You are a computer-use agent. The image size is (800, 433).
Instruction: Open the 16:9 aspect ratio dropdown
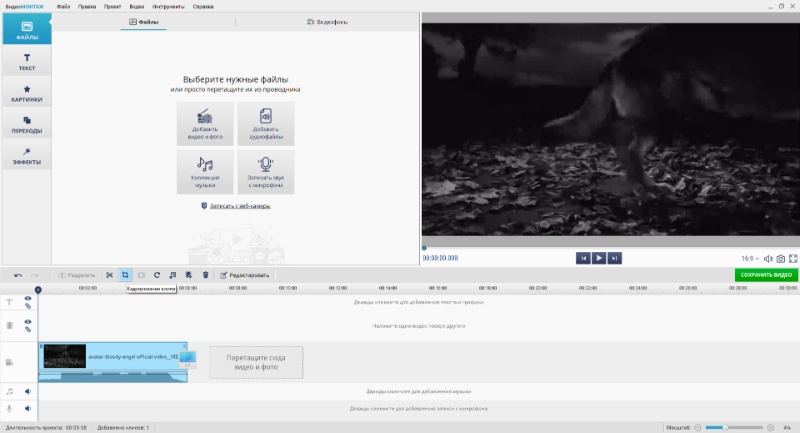point(750,258)
